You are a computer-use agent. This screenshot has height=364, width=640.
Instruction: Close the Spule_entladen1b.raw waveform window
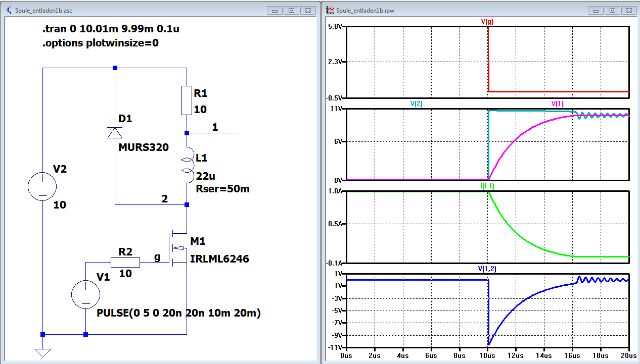[x=628, y=10]
